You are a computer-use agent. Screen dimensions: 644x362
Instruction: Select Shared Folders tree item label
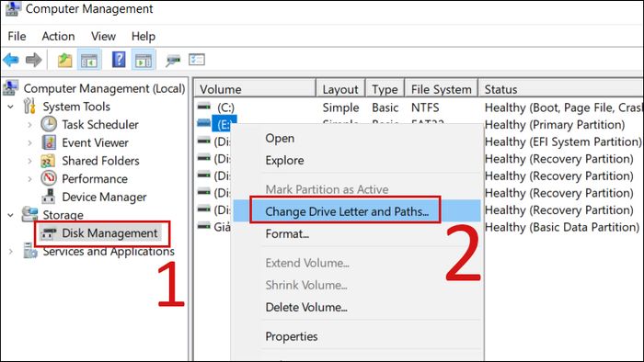click(100, 161)
